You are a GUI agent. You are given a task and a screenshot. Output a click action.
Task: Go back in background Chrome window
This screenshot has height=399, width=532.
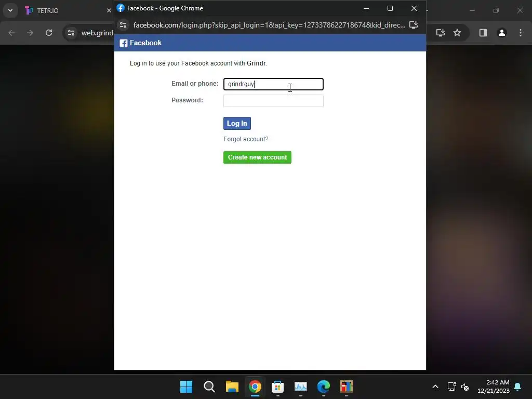click(11, 33)
